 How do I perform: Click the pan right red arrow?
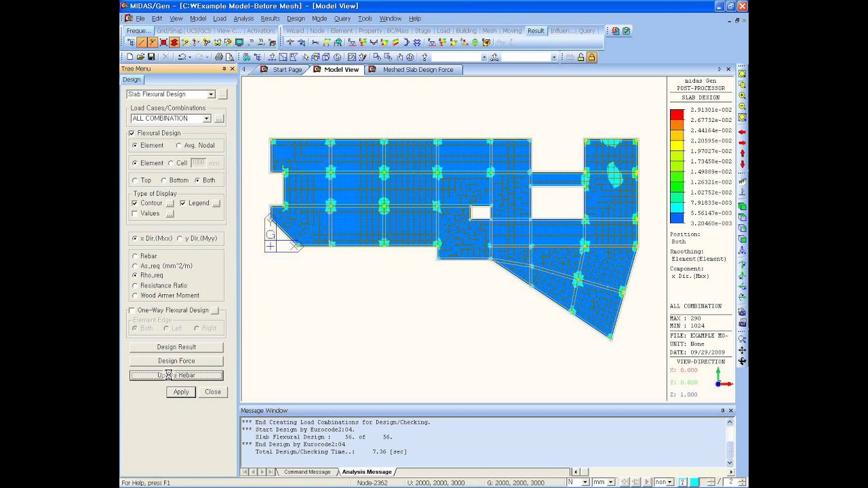click(742, 142)
